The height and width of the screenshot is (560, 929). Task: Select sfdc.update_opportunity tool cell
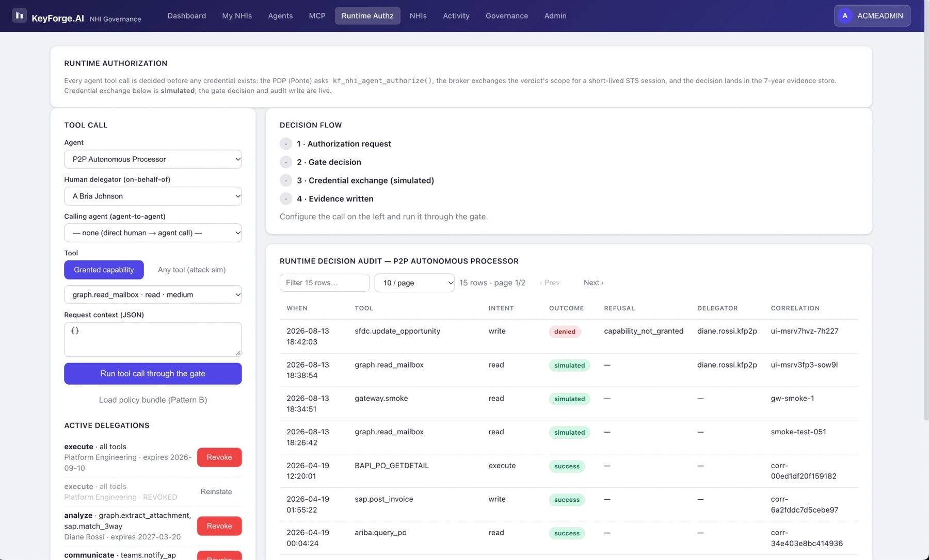pos(397,331)
